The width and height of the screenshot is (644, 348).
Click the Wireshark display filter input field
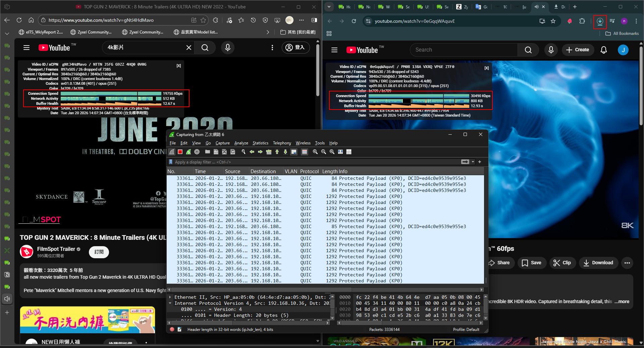(x=317, y=162)
